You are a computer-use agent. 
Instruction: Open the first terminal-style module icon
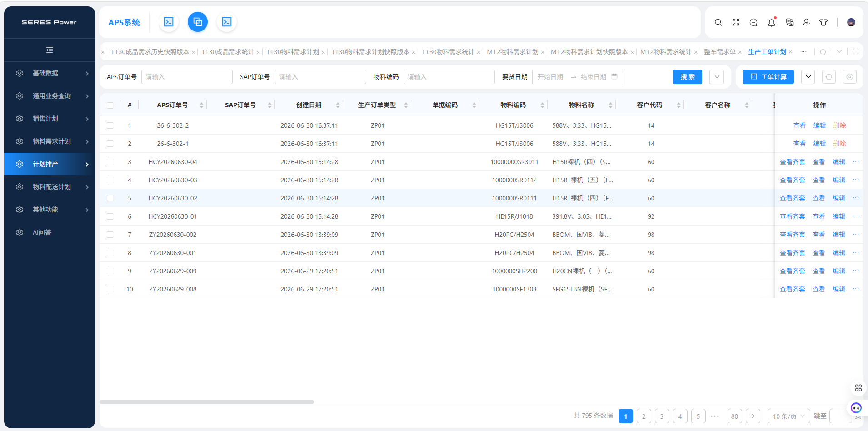tap(169, 22)
